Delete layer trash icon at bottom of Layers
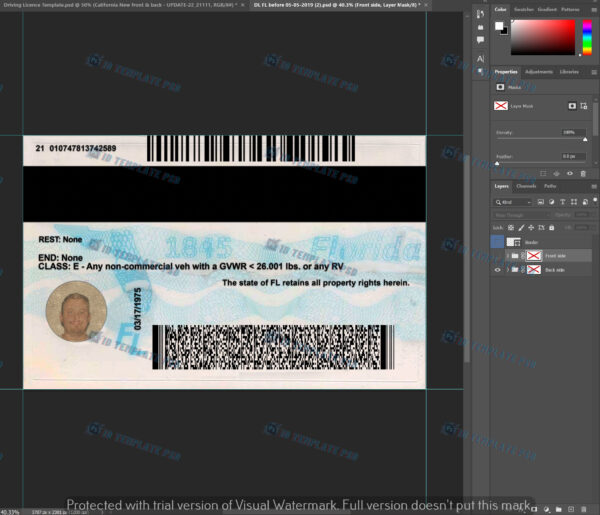This screenshot has width=600, height=515. coord(584,509)
